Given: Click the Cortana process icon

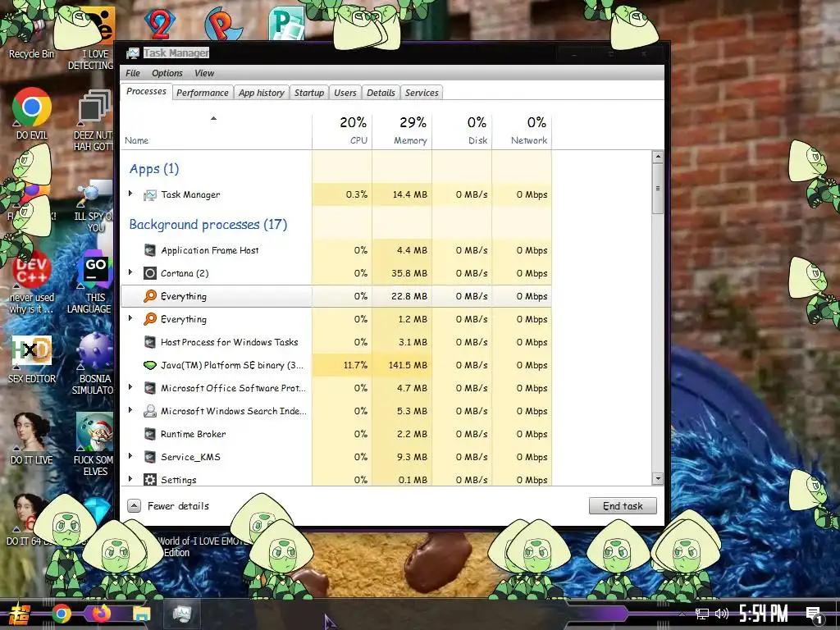Looking at the screenshot, I should [x=150, y=273].
